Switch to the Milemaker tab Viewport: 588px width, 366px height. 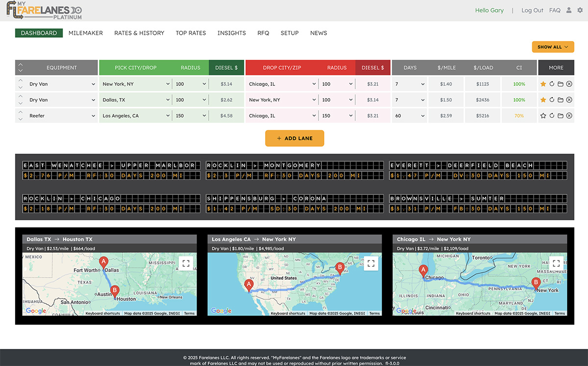pyautogui.click(x=86, y=33)
